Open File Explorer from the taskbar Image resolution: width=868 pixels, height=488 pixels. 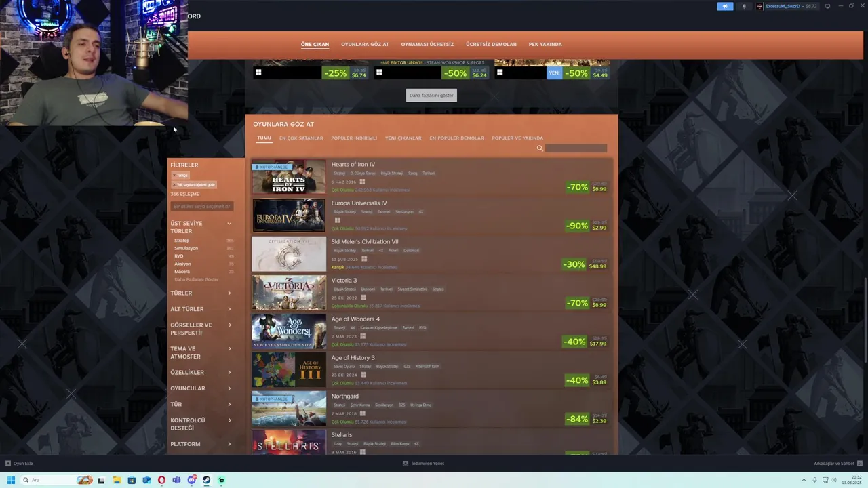[x=117, y=480]
